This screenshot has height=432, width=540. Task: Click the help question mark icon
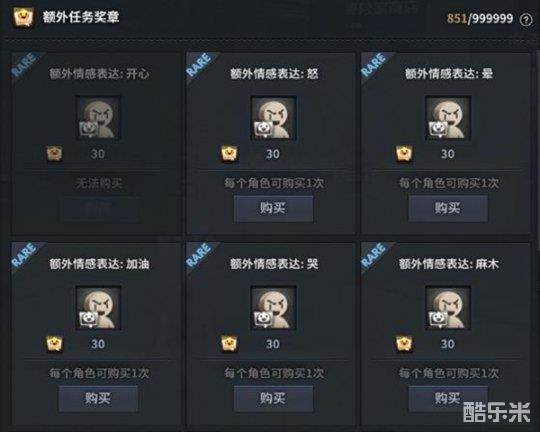526,20
